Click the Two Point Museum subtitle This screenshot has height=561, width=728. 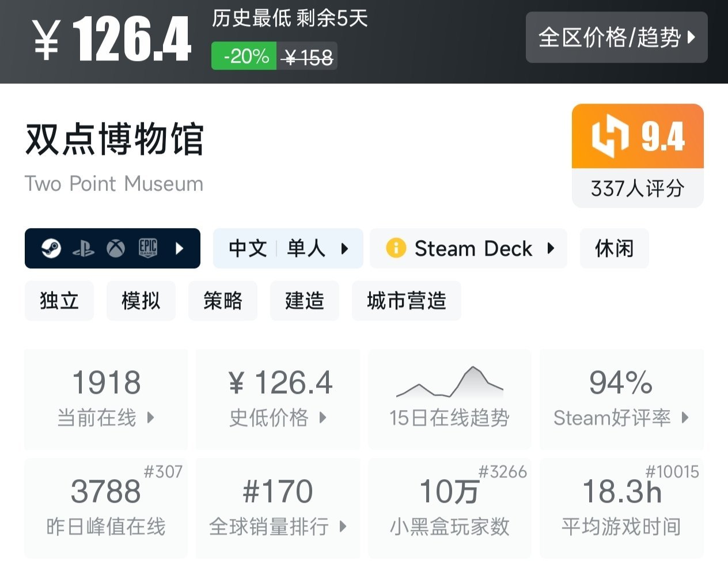click(x=114, y=184)
